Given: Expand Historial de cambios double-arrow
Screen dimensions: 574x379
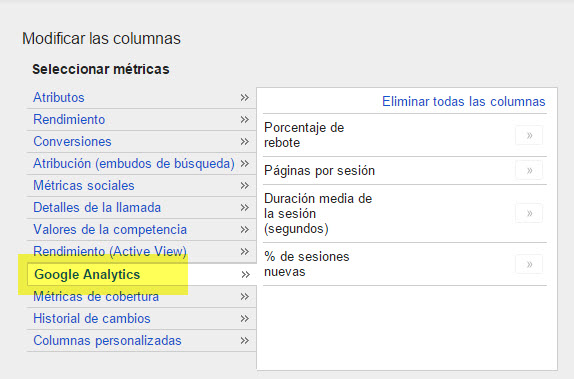Looking at the screenshot, I should pyautogui.click(x=245, y=319).
